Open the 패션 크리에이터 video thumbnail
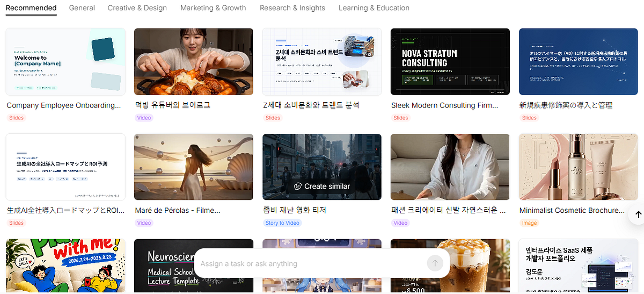The width and height of the screenshot is (644, 294). click(x=450, y=167)
